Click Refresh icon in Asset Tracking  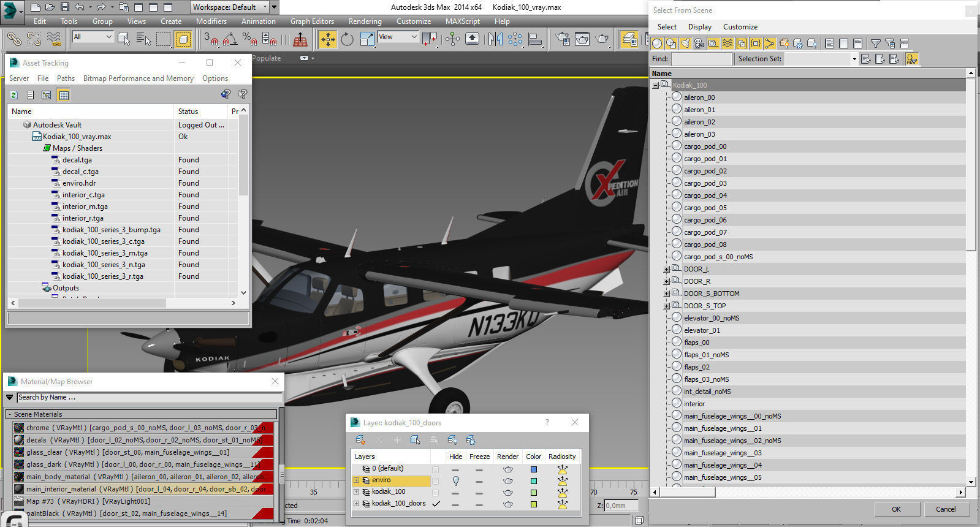[13, 95]
